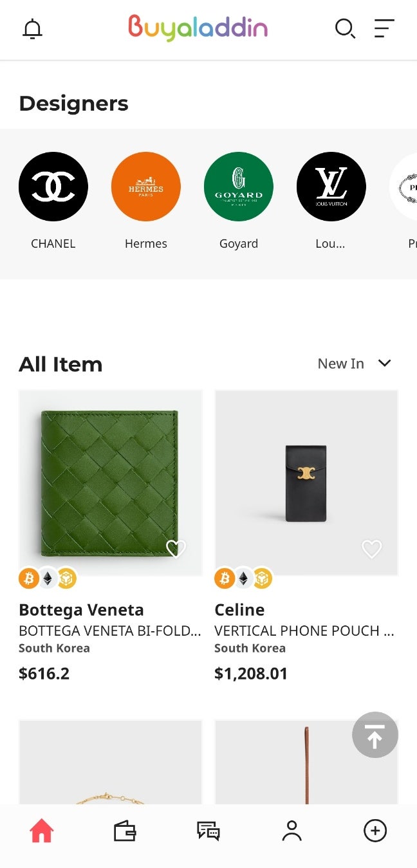Open the user profile icon

click(x=292, y=831)
